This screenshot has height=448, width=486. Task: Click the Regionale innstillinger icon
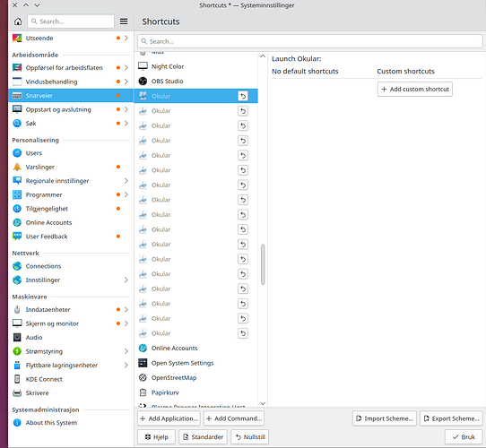click(17, 181)
